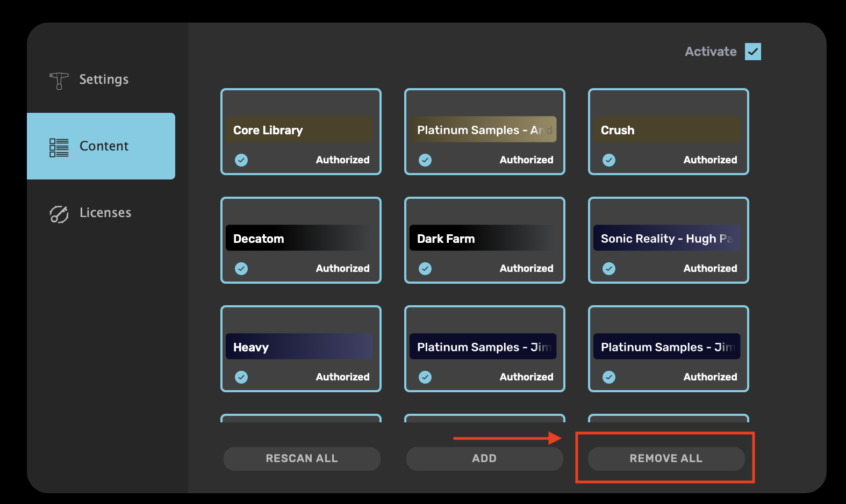Screen dimensions: 846x504
Task: Click Heavy's Authorized status text
Action: 342,377
